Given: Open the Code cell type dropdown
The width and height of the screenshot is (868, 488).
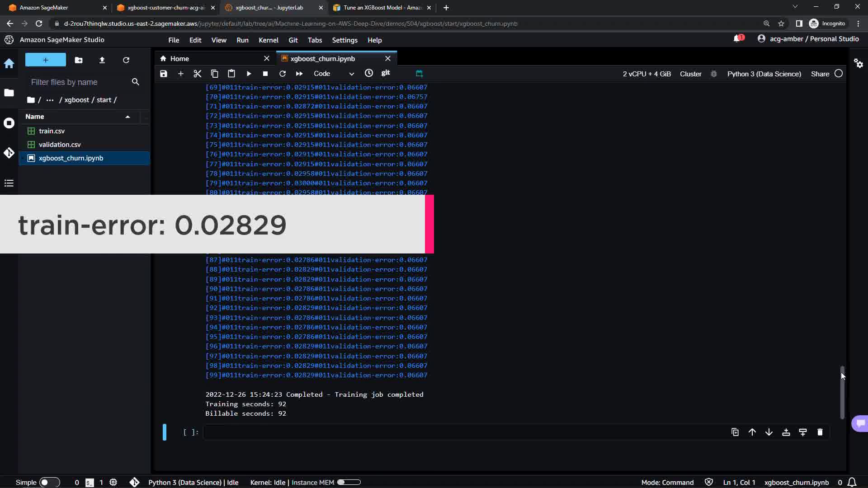Looking at the screenshot, I should pos(334,74).
